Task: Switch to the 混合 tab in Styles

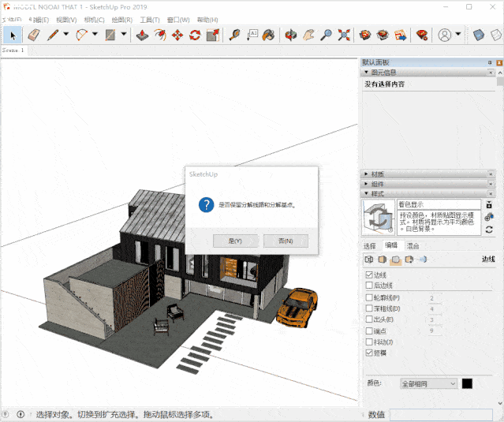Action: pos(413,246)
